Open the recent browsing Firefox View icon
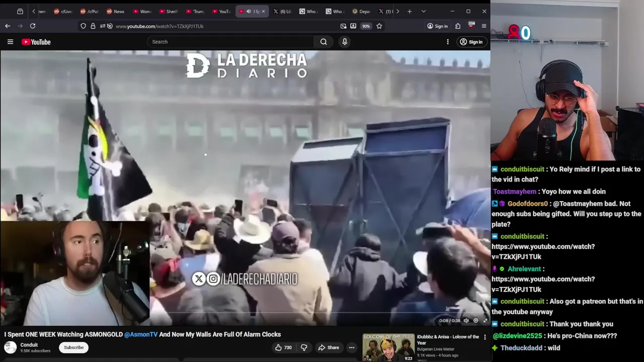Viewport: 644px width, 362px height. pyautogui.click(x=20, y=11)
